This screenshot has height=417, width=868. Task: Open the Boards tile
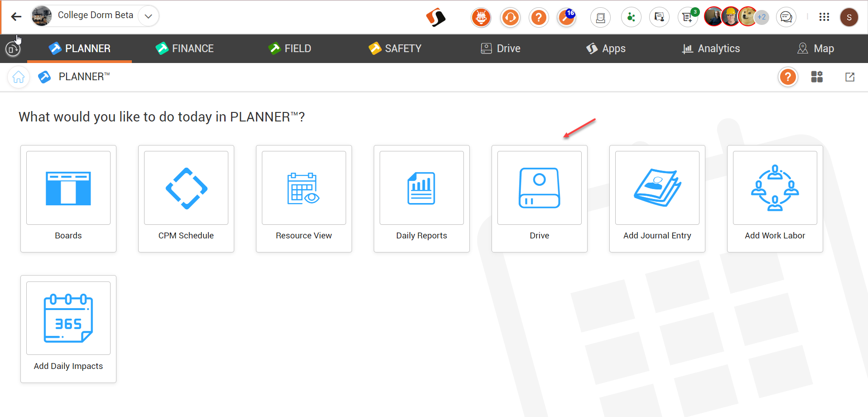[68, 199]
